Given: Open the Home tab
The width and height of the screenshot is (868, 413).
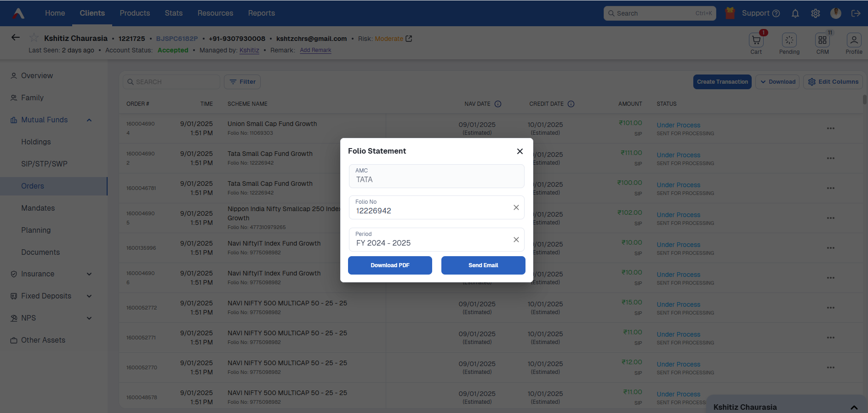Looking at the screenshot, I should (x=55, y=13).
